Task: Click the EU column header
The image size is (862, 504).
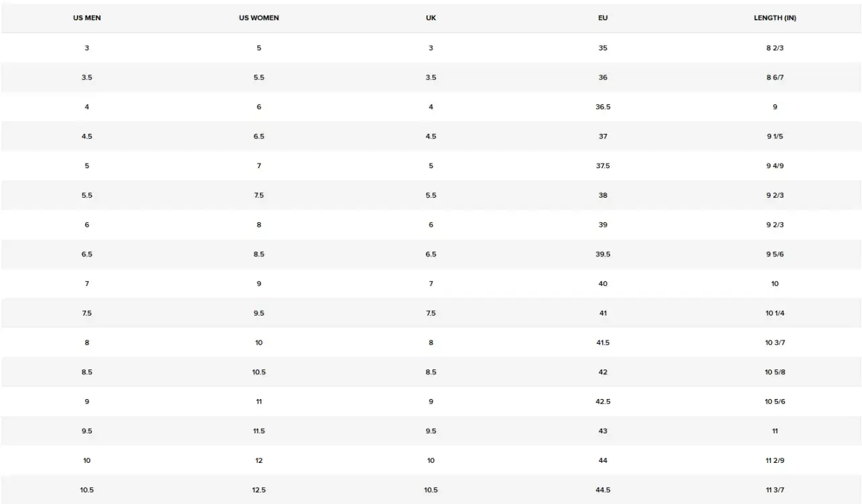Action: [603, 18]
